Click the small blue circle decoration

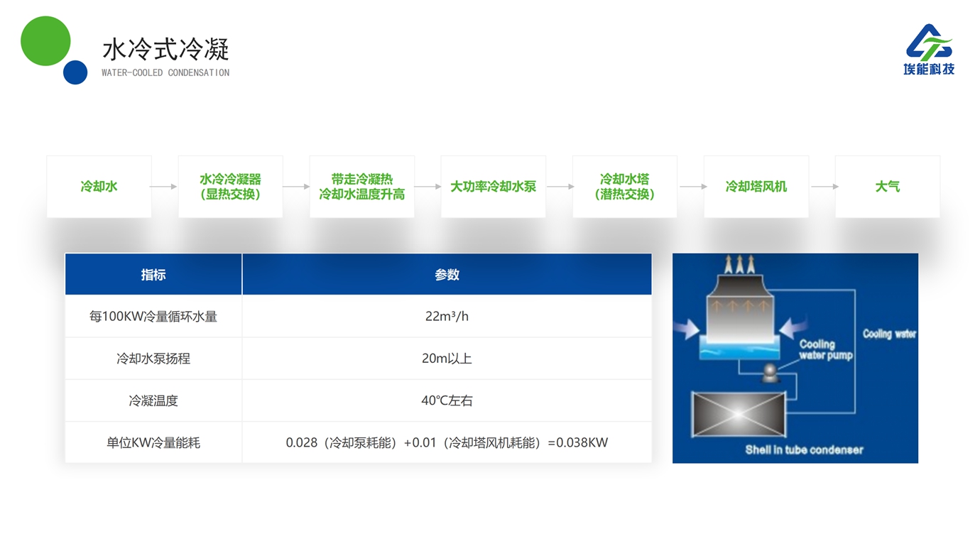tap(75, 72)
